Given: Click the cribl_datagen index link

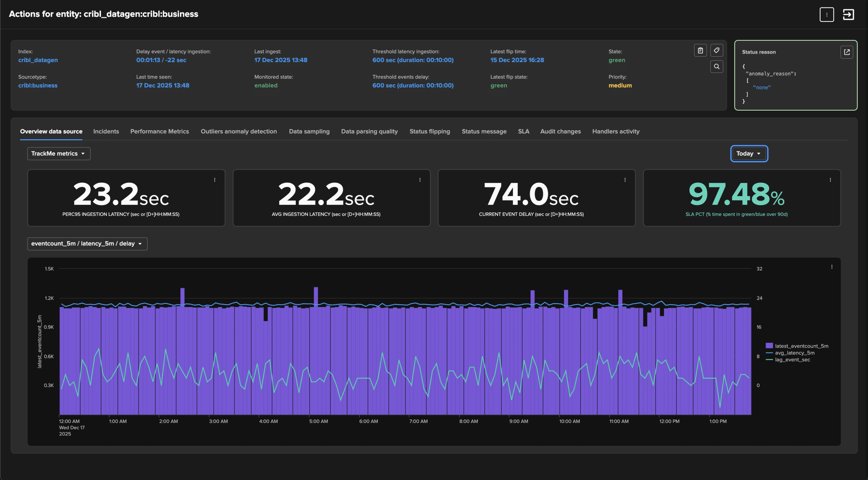Looking at the screenshot, I should click(x=38, y=60).
